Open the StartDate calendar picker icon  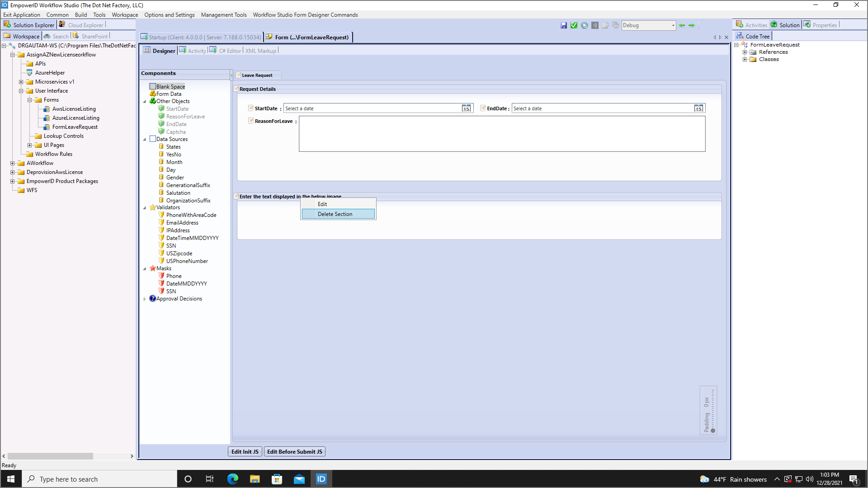point(466,108)
